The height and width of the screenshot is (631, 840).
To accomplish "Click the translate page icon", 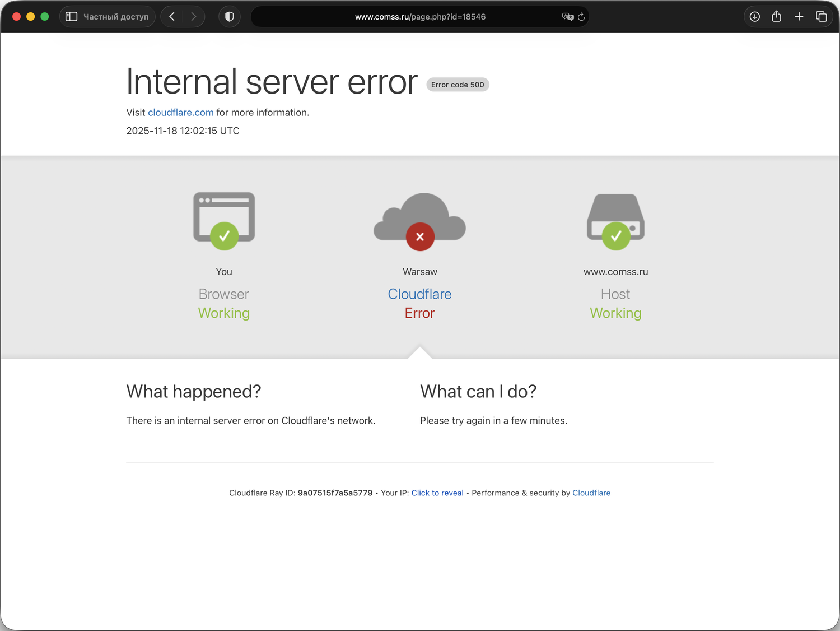I will pos(568,17).
